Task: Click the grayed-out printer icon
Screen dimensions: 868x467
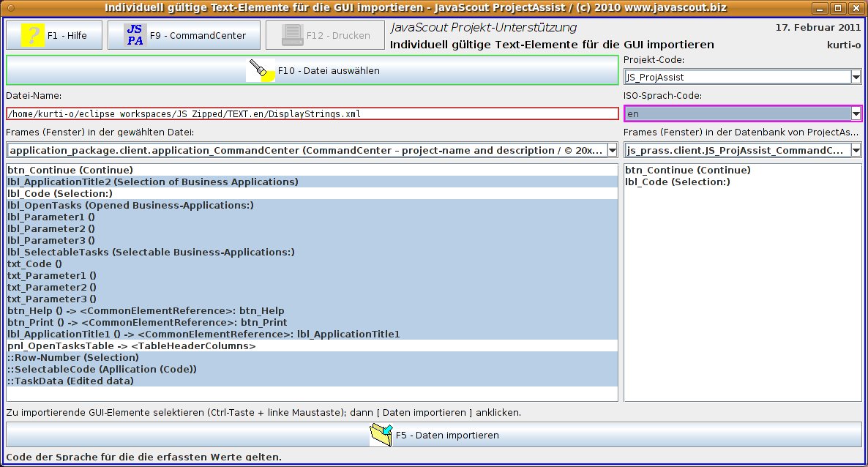Action: pos(293,35)
